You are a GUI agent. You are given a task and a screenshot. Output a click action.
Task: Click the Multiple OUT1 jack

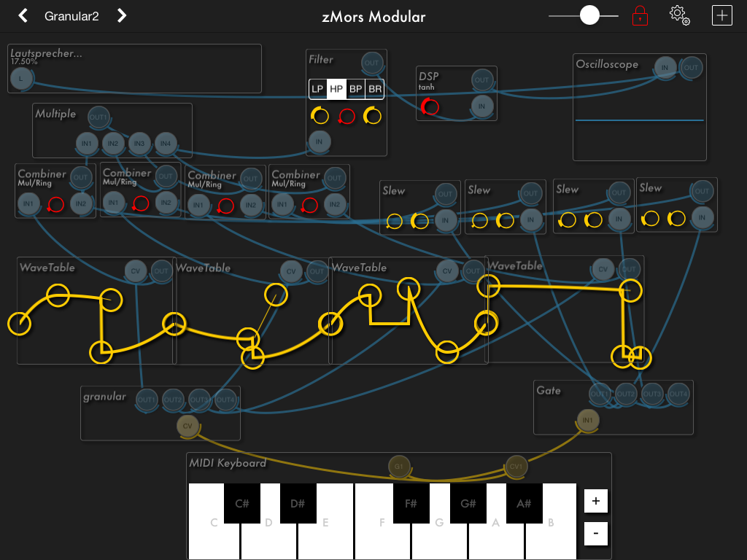coord(98,117)
